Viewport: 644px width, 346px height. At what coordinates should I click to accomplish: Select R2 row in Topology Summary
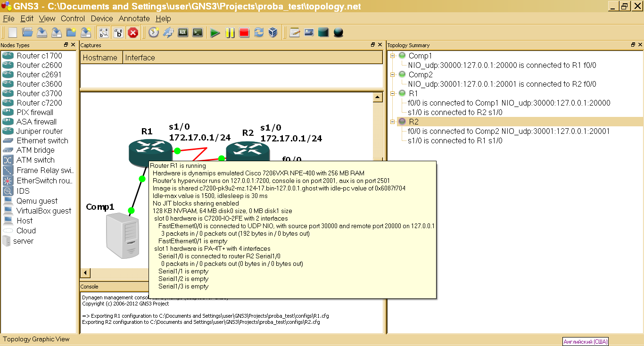(x=520, y=122)
